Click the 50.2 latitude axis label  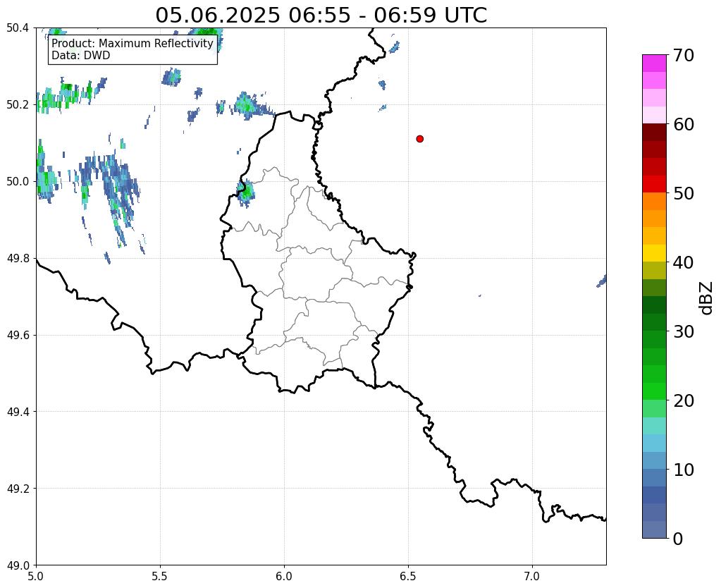point(18,105)
